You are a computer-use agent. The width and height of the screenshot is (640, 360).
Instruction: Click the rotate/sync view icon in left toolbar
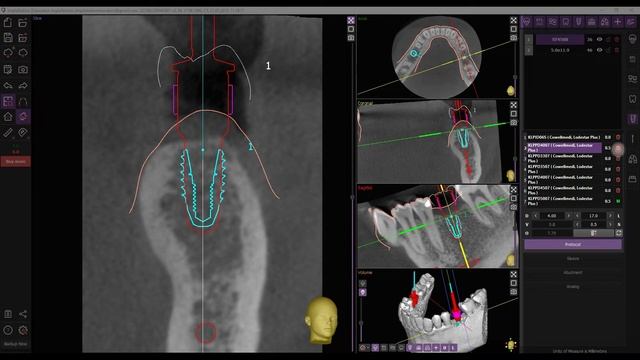[23, 116]
